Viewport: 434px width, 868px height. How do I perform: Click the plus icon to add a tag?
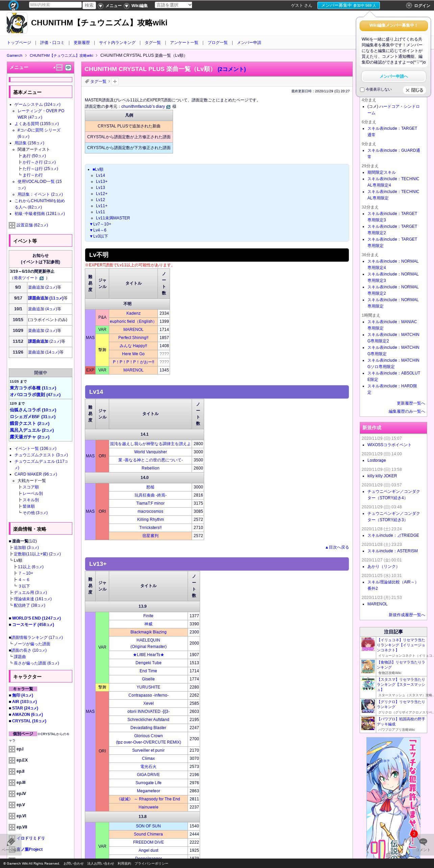115,81
